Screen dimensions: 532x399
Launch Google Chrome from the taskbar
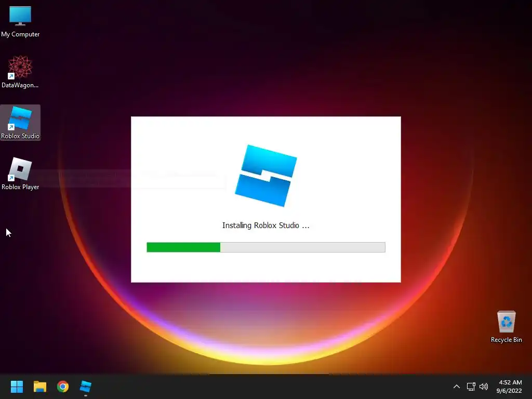coord(63,387)
